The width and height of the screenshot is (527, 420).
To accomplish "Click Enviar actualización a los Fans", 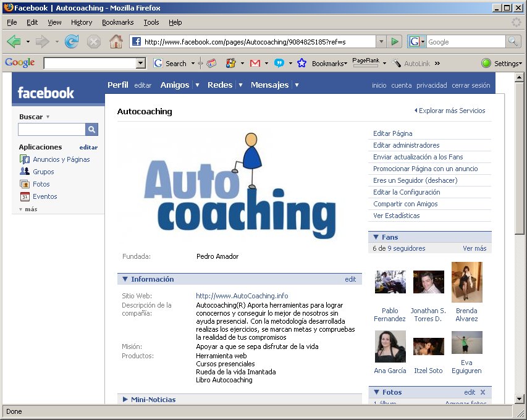I will [x=418, y=157].
